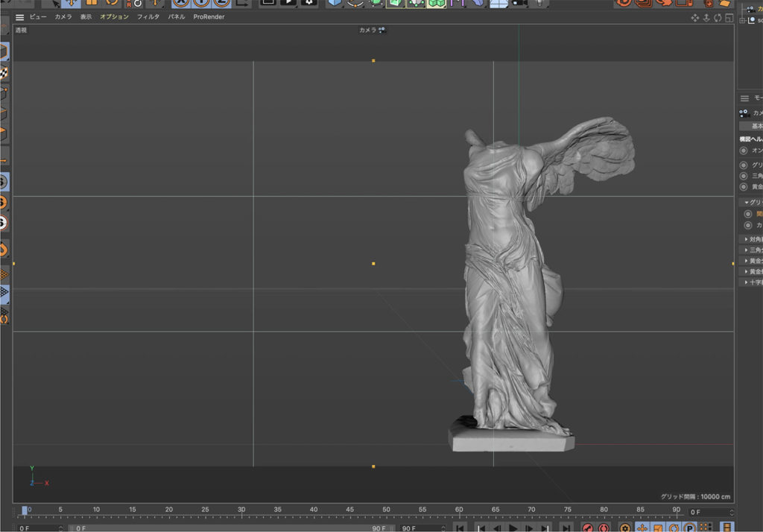Add a Camera object from the toolbar
763x532 pixels.
(519, 3)
